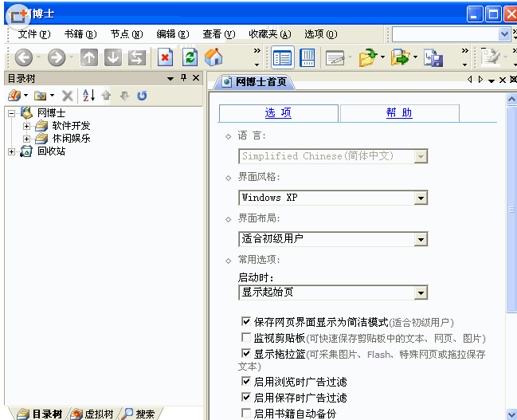Click the folder with green arrow import icon
The height and width of the screenshot is (420, 517).
[368, 57]
